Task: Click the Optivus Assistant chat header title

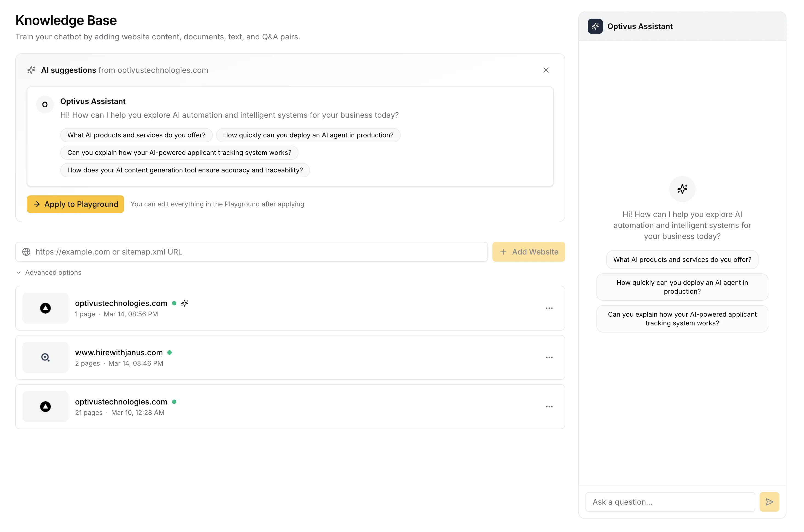Action: [x=640, y=26]
